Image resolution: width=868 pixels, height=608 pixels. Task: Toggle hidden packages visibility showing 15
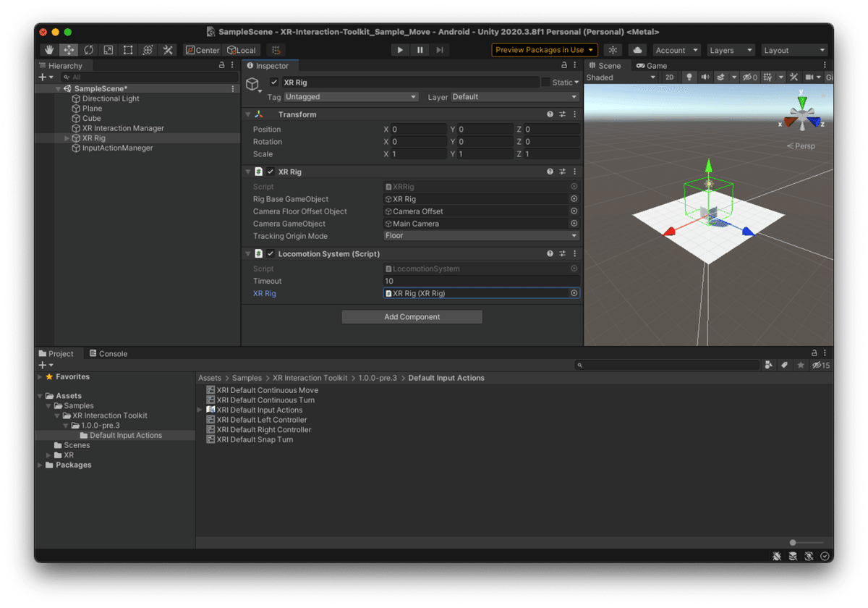[821, 366]
